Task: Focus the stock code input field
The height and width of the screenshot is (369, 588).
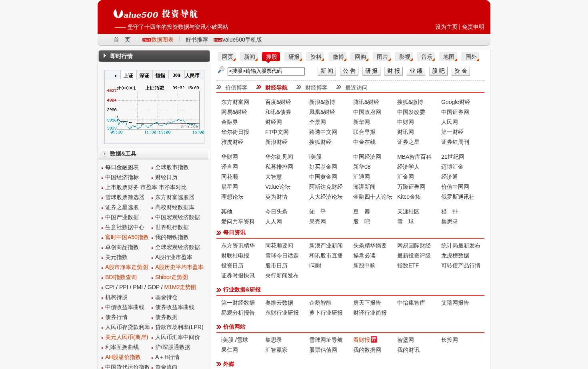Action: click(266, 71)
